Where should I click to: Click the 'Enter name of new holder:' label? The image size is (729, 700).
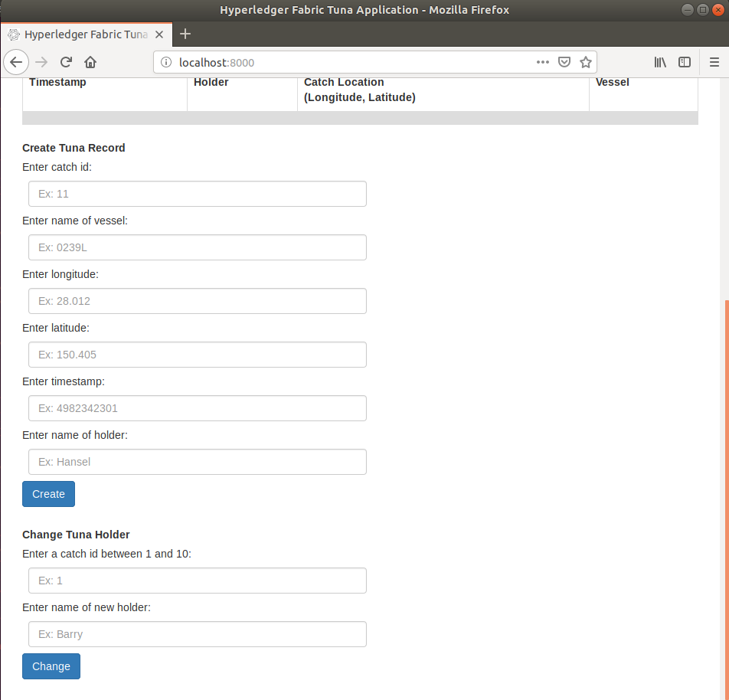click(x=87, y=607)
